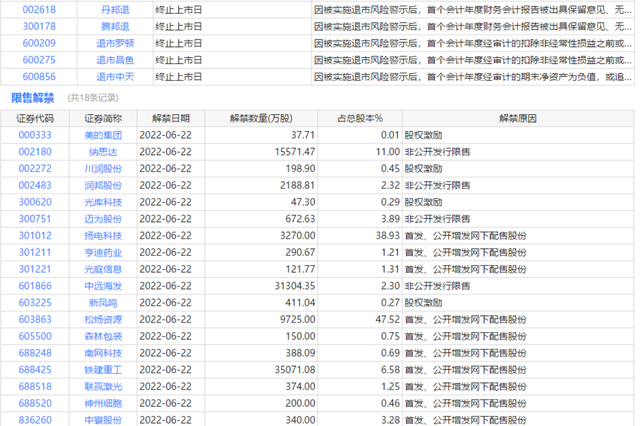Screen dimensions: 640x426
Task: Select unlock quantity value 31304.35
Action: [x=295, y=286]
